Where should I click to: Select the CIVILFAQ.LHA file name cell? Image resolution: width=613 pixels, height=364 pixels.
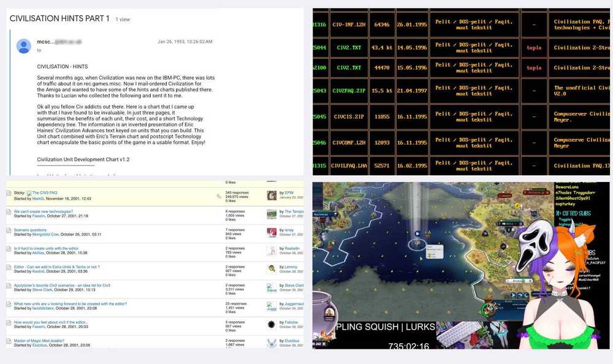click(349, 166)
